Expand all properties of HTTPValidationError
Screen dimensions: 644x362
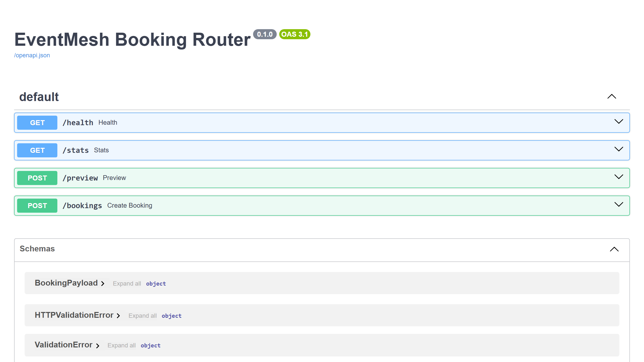coord(143,315)
